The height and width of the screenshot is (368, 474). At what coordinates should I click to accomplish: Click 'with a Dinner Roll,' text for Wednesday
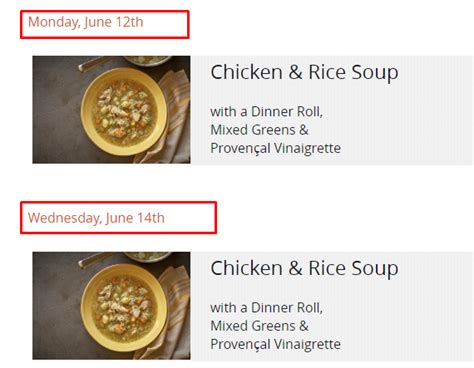267,308
